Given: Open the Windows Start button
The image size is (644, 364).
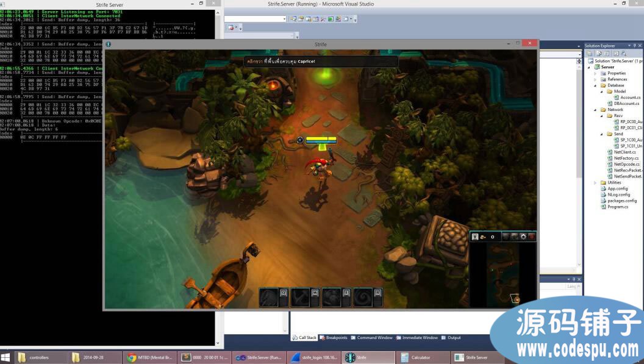Looking at the screenshot, I should [5, 357].
